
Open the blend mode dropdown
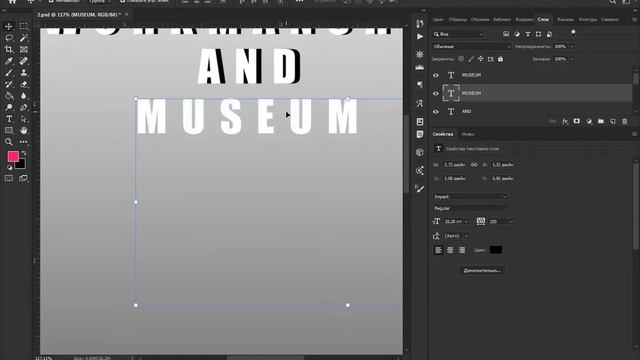coord(472,47)
